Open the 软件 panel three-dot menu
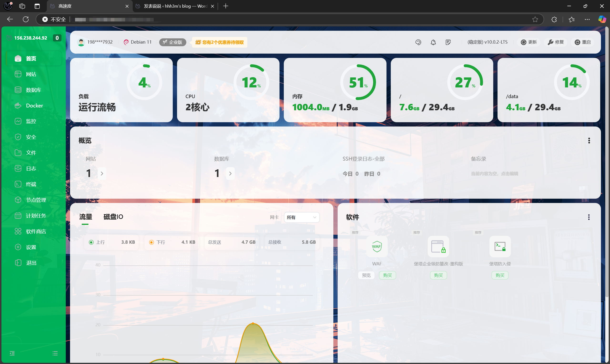Image resolution: width=610 pixels, height=364 pixels. [x=589, y=217]
